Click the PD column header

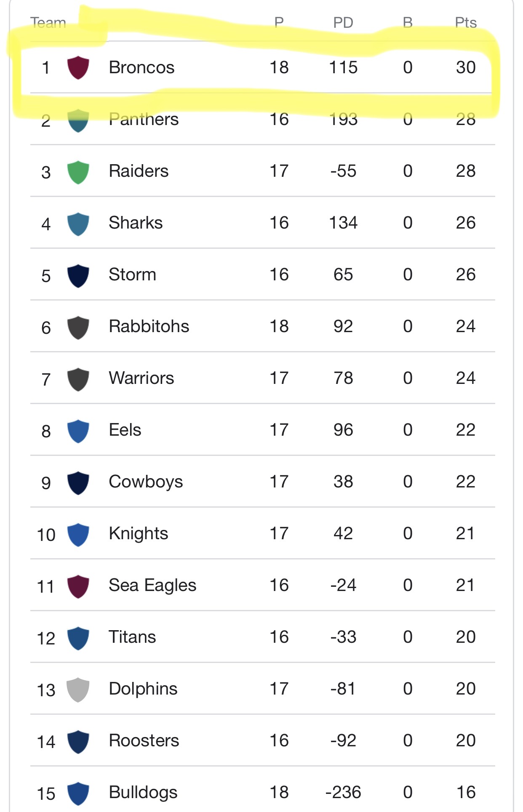pyautogui.click(x=343, y=22)
